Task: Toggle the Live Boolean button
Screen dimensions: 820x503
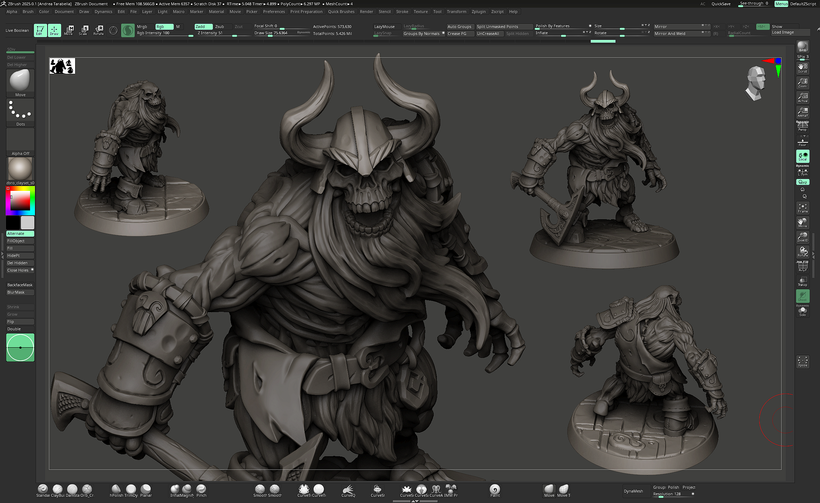Action: 16,31
